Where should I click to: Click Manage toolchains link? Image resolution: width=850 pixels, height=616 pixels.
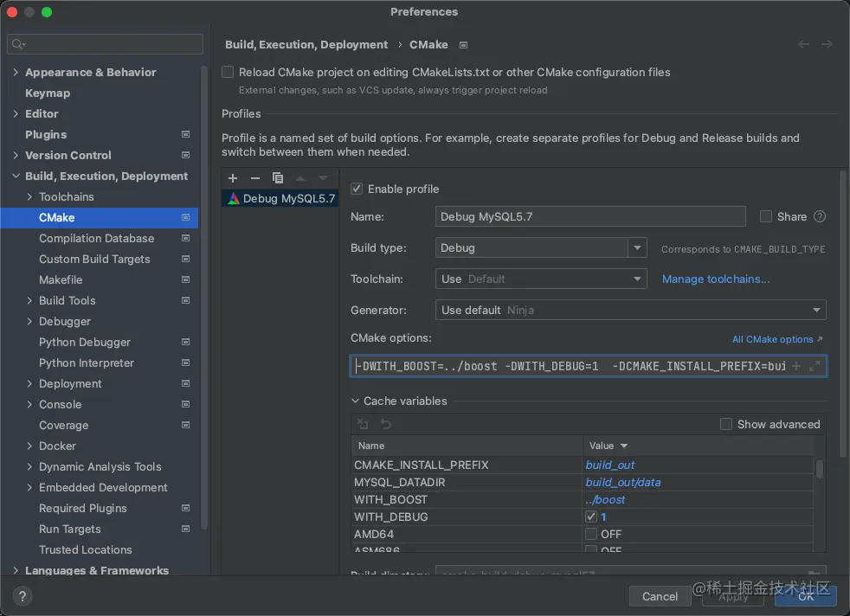click(x=716, y=279)
